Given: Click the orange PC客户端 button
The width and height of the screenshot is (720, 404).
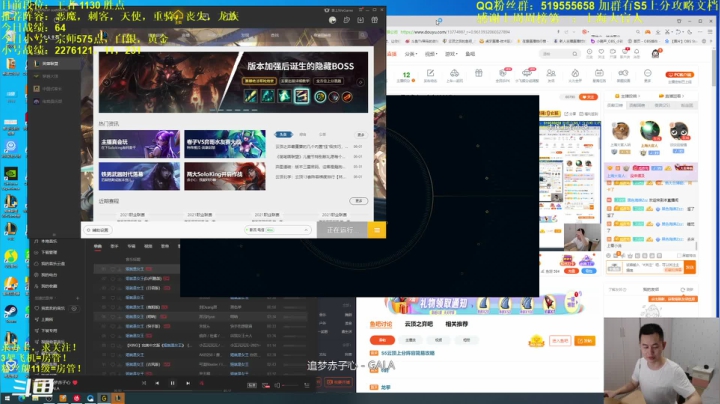Looking at the screenshot, I should click(679, 74).
